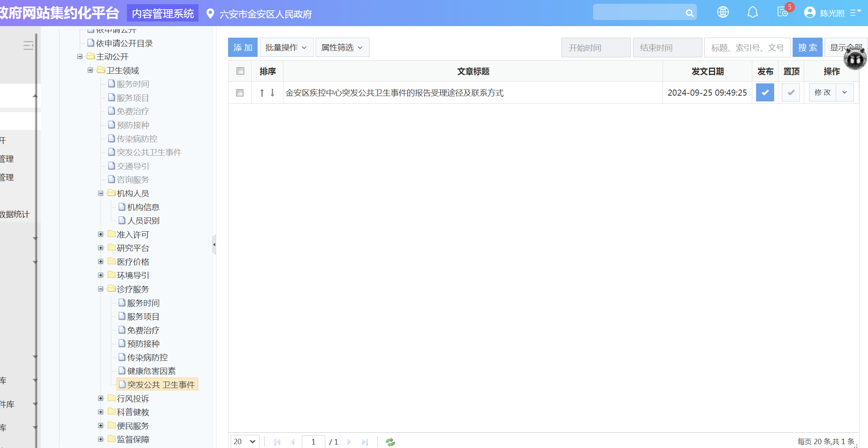Move article down with down arrow
Viewport: 868px width, 448px height.
[272, 93]
